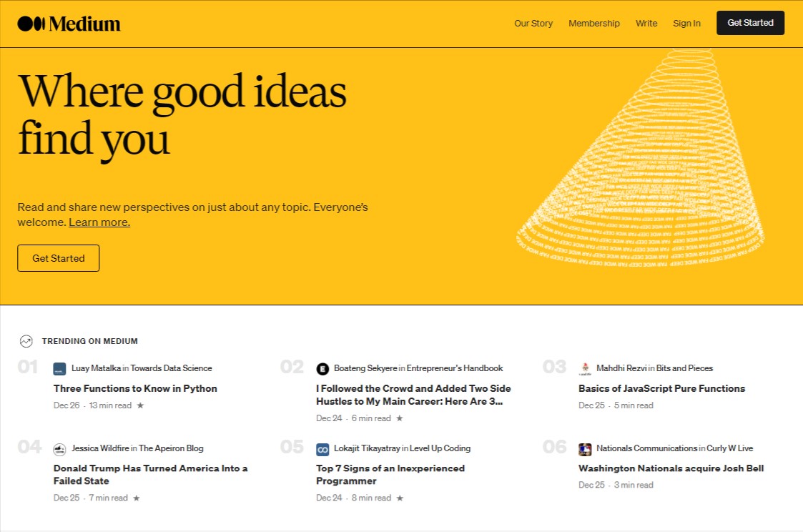Screen dimensions: 803x532
Task: Click the outlined Get Started hero button
Action: (59, 258)
